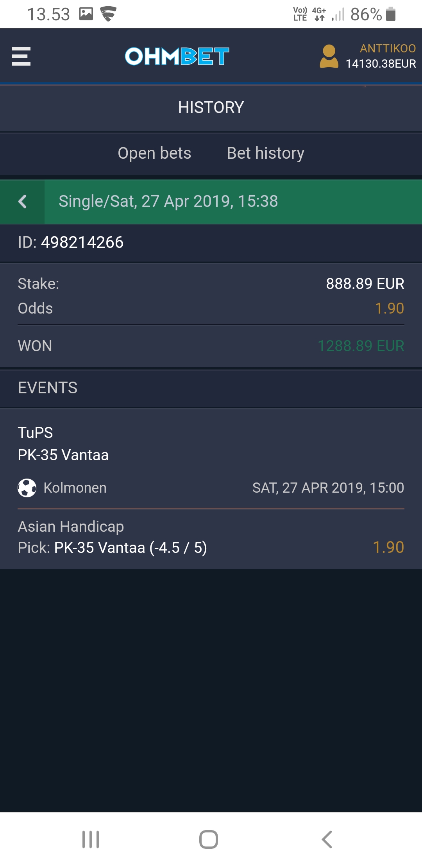Tap the soccer ball sport icon

(27, 488)
